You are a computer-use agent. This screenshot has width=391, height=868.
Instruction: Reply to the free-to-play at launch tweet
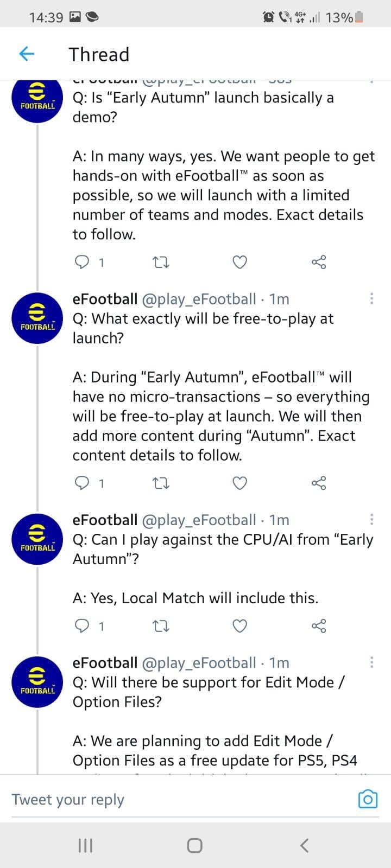81,483
